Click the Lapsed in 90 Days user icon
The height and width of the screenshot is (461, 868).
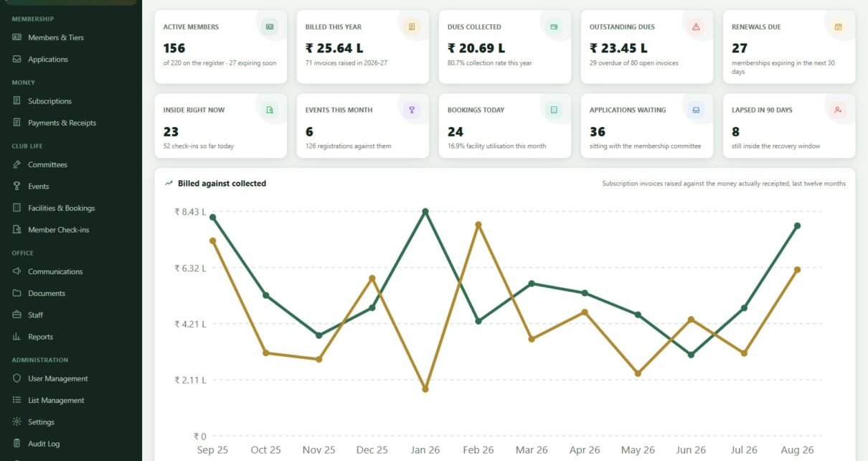(x=838, y=110)
